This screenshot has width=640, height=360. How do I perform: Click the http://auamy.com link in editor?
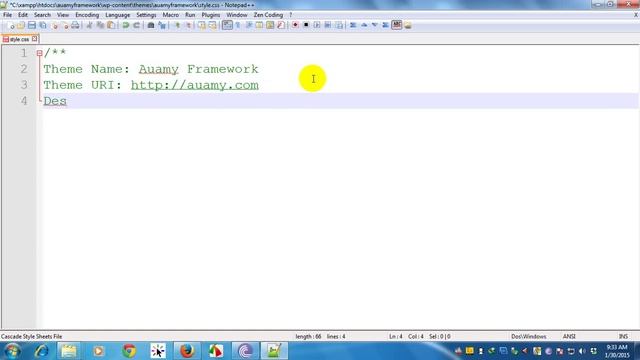click(x=195, y=85)
